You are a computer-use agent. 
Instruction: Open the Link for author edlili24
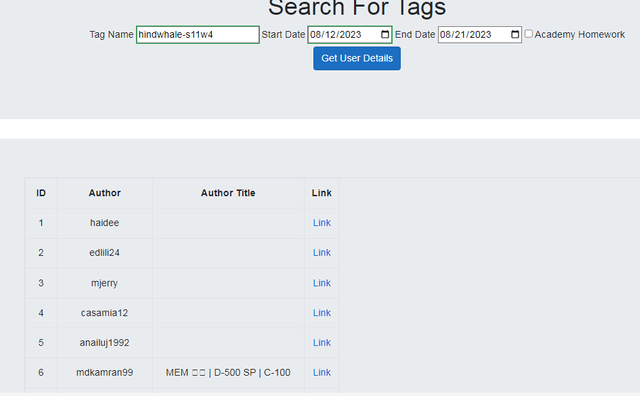pyautogui.click(x=322, y=253)
